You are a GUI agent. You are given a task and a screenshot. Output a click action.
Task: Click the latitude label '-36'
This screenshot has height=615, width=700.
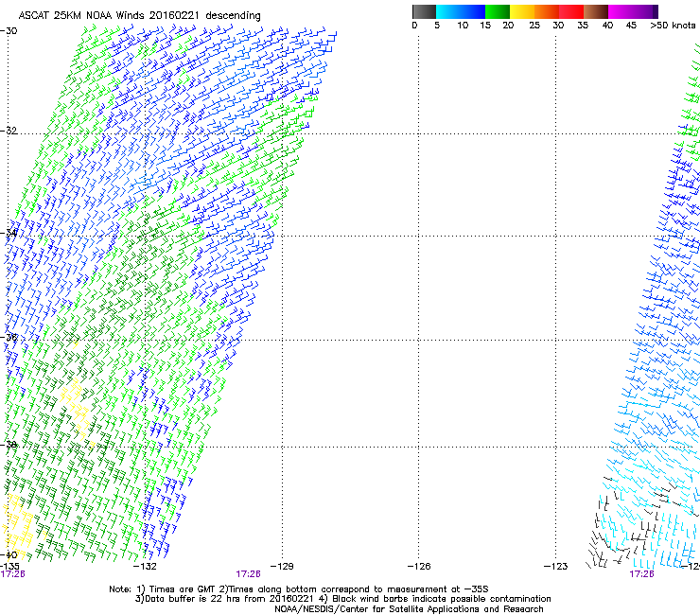tap(9, 337)
